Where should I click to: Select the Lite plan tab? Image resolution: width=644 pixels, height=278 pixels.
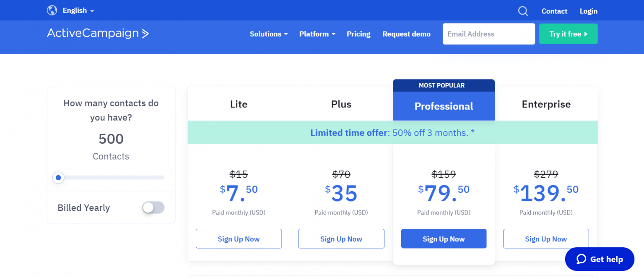click(239, 104)
